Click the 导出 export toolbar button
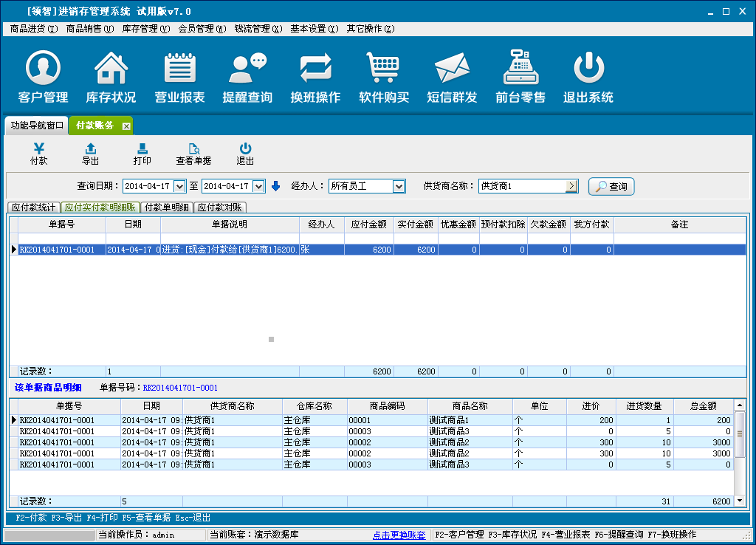This screenshot has width=756, height=545. (90, 154)
